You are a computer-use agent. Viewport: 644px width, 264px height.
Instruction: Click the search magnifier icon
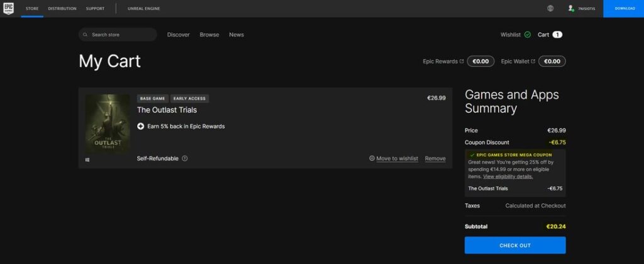click(86, 35)
